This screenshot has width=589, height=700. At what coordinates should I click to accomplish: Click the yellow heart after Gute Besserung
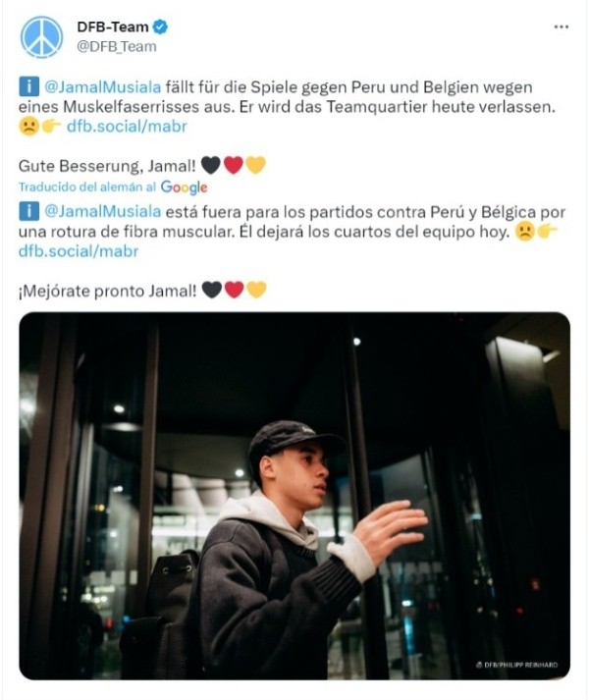pyautogui.click(x=255, y=165)
